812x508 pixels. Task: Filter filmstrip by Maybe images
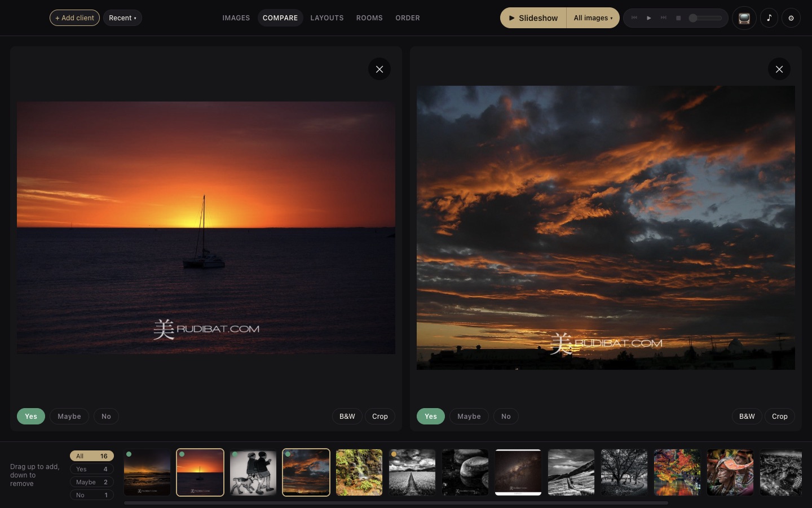point(92,482)
